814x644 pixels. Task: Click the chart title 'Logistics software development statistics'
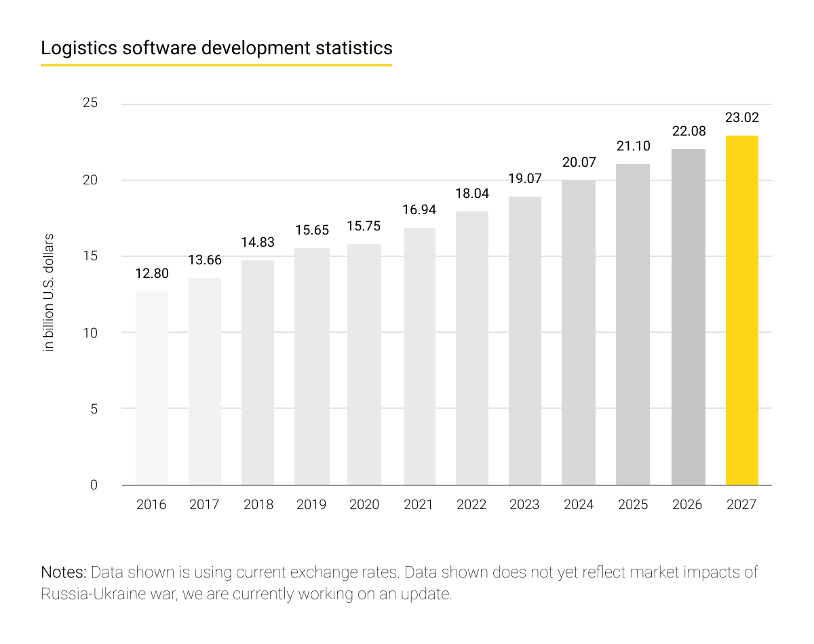(216, 49)
